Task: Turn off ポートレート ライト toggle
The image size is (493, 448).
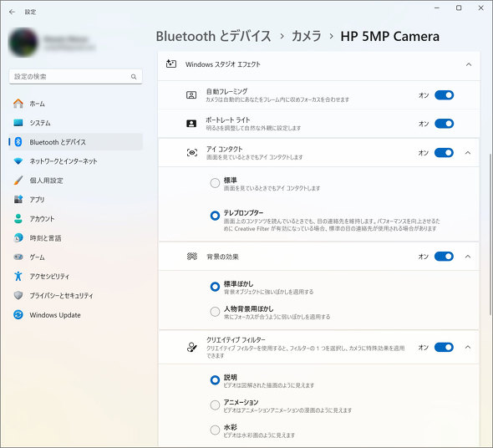Action: click(x=444, y=124)
